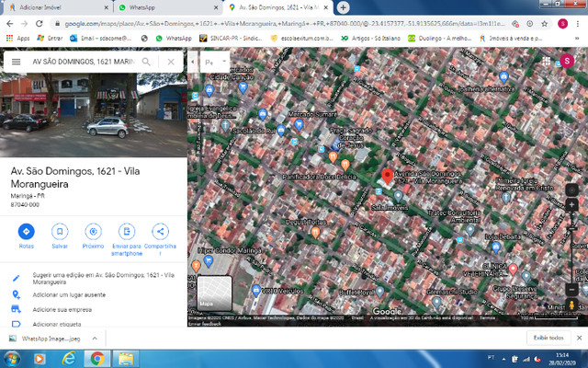
Task: Reload the page
Action: point(39,24)
